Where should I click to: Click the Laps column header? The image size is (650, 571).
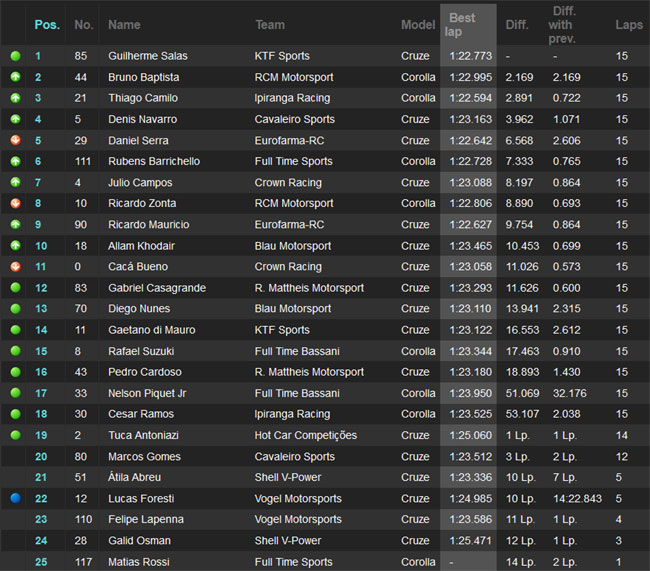(628, 25)
